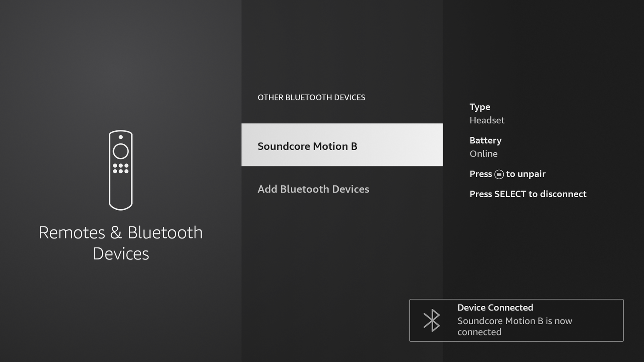The height and width of the screenshot is (362, 644).
Task: Click the "Remotes & Bluetooth" heading line
Action: 121,232
